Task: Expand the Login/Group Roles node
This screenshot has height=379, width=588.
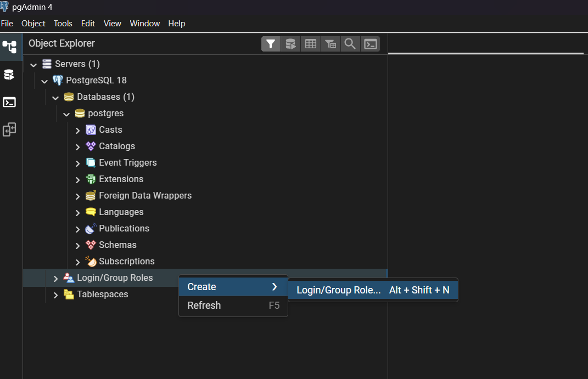Action: click(55, 279)
